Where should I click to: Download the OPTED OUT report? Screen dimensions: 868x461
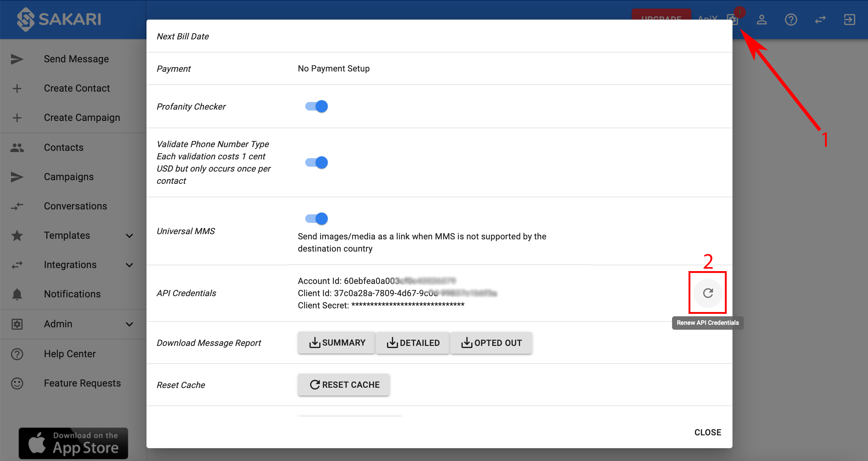491,343
